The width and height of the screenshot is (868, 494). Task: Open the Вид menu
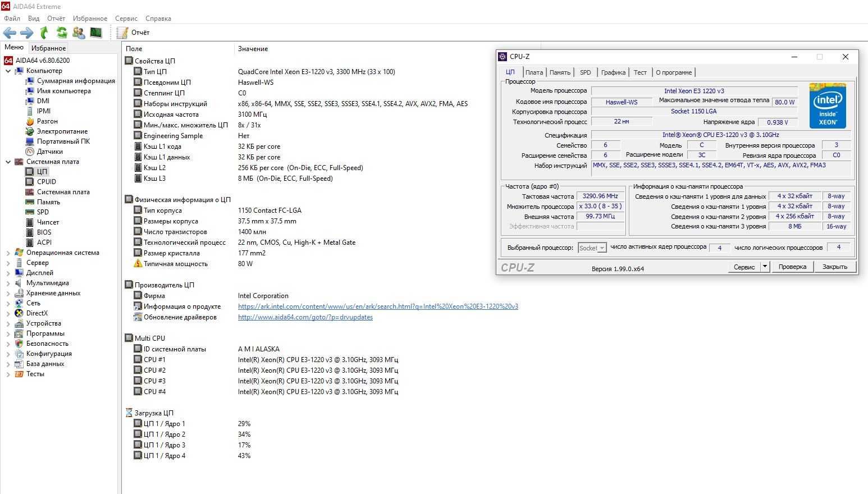click(x=34, y=18)
